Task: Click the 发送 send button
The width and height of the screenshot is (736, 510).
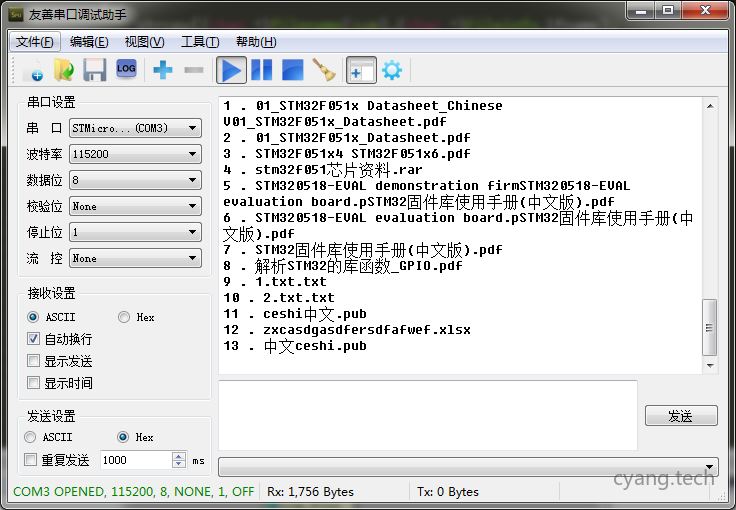Action: click(680, 416)
